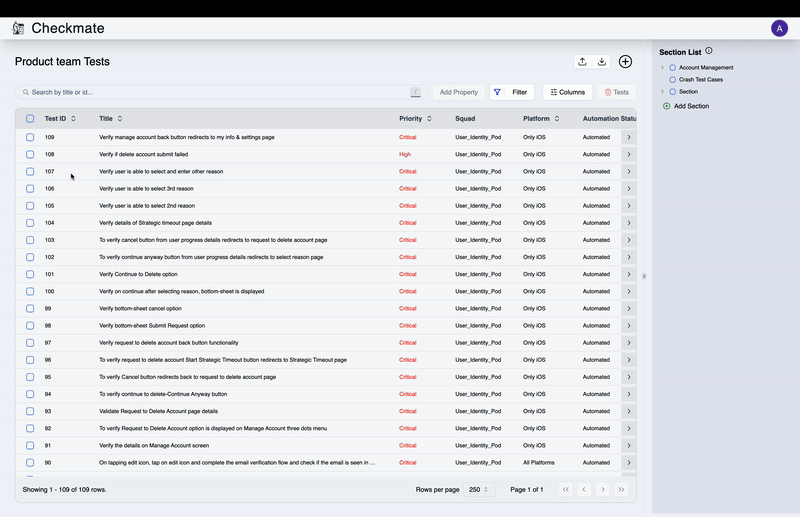Click panel resize handle beside Section List
The height and width of the screenshot is (517, 800).
644,276
